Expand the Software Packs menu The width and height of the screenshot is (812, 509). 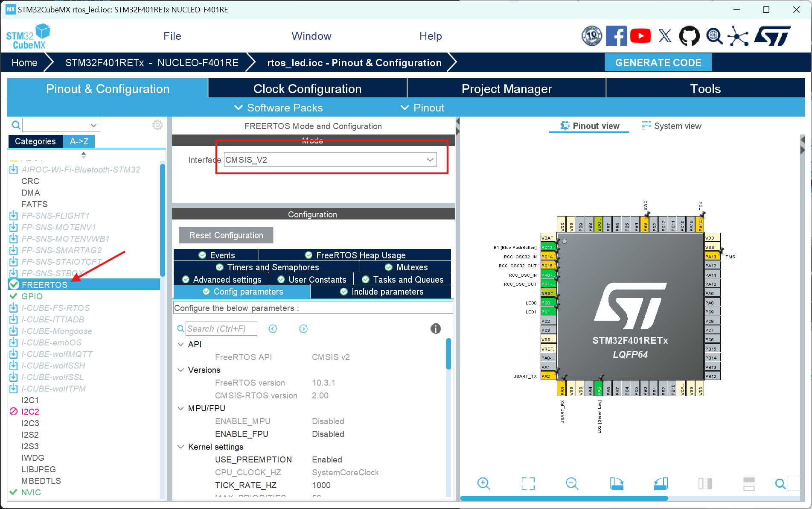(279, 108)
